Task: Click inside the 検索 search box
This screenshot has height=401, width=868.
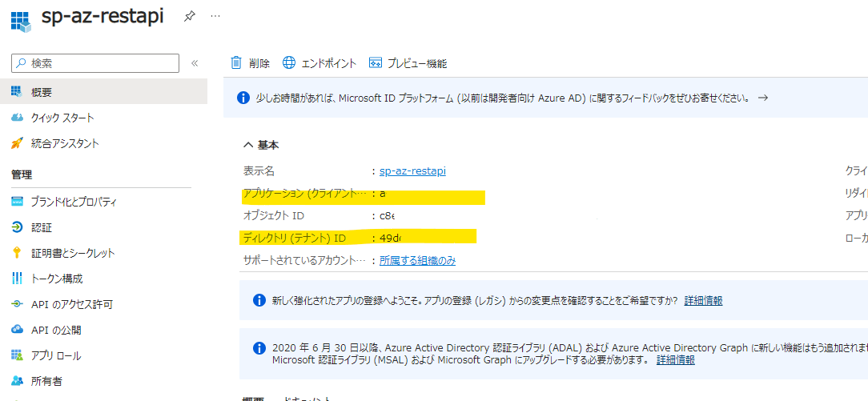Action: (95, 63)
